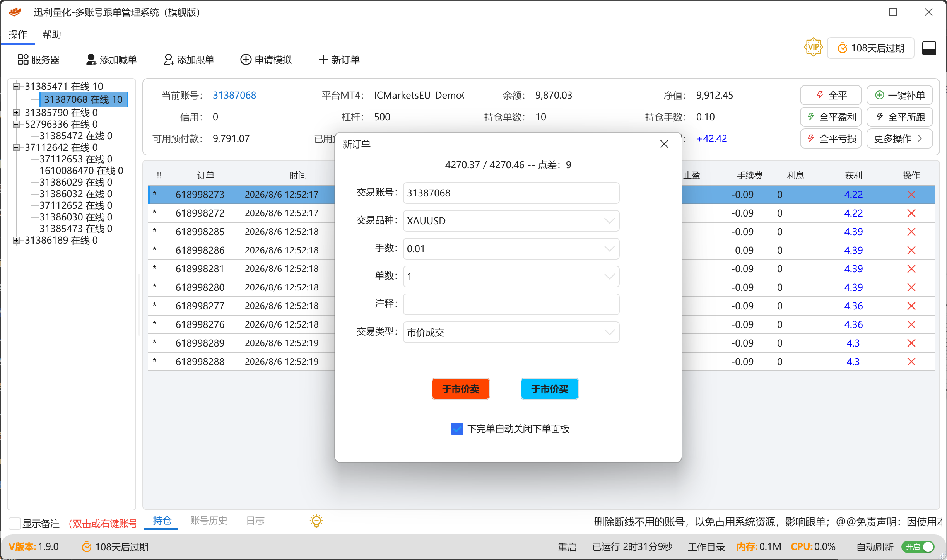Click the 获利 column header
This screenshot has width=947, height=560.
853,175
